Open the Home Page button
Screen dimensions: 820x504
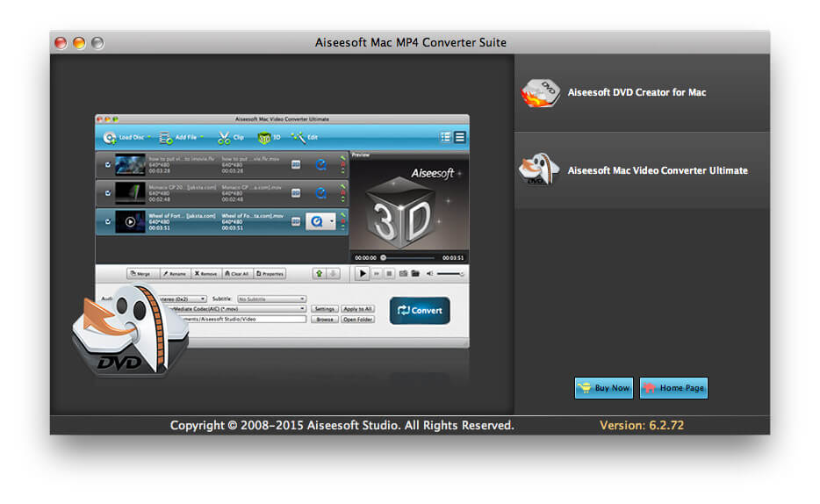pyautogui.click(x=673, y=388)
